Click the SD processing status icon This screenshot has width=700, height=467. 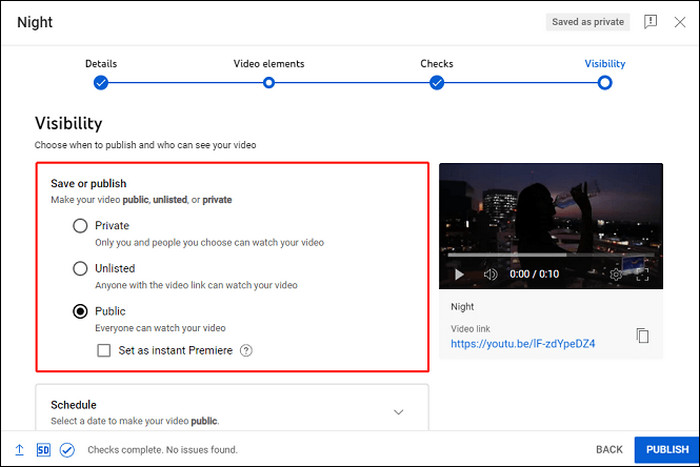click(43, 450)
